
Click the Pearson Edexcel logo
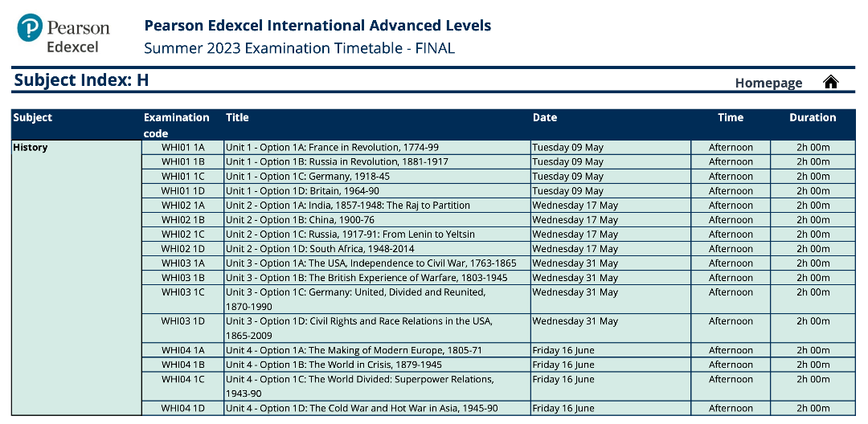coord(63,33)
